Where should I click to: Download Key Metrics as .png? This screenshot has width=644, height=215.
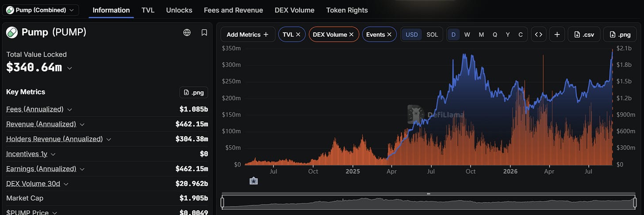click(x=194, y=92)
